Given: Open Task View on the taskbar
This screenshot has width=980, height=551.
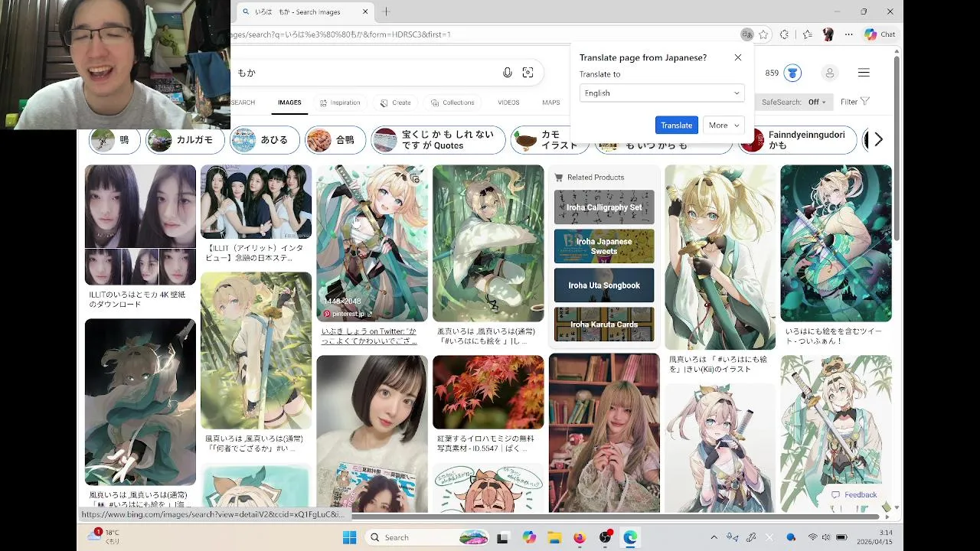Looking at the screenshot, I should (503, 537).
